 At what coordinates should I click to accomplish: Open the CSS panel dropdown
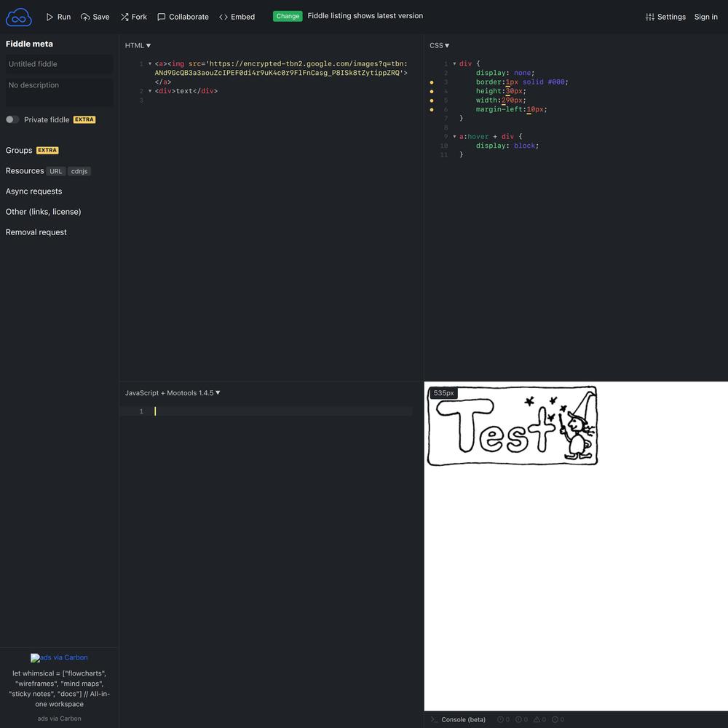(x=439, y=45)
